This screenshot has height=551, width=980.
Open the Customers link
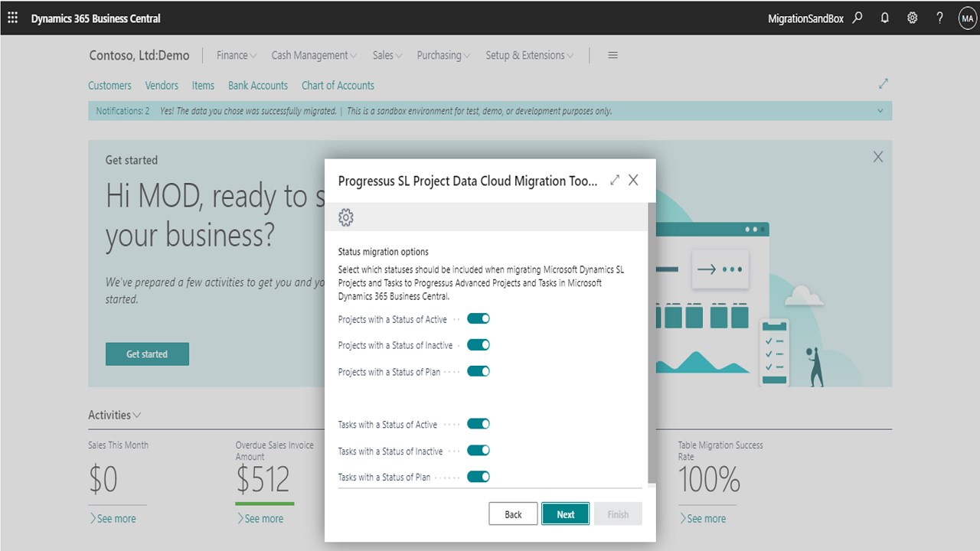click(109, 86)
